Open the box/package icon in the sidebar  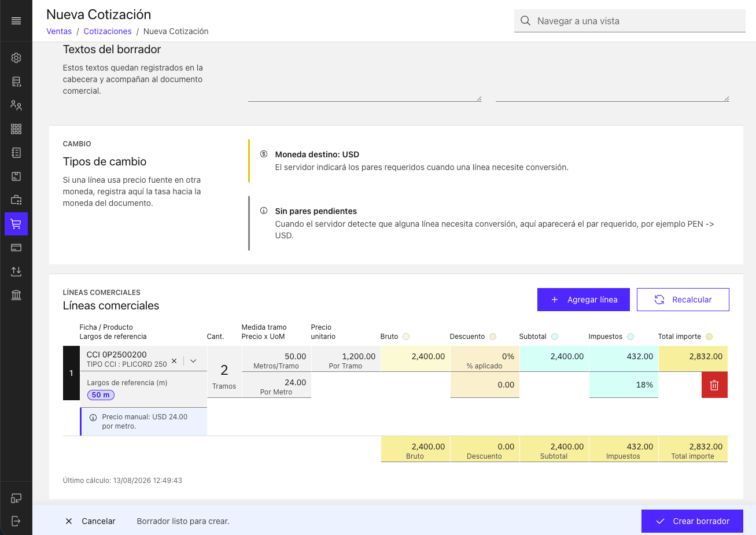pyautogui.click(x=16, y=176)
